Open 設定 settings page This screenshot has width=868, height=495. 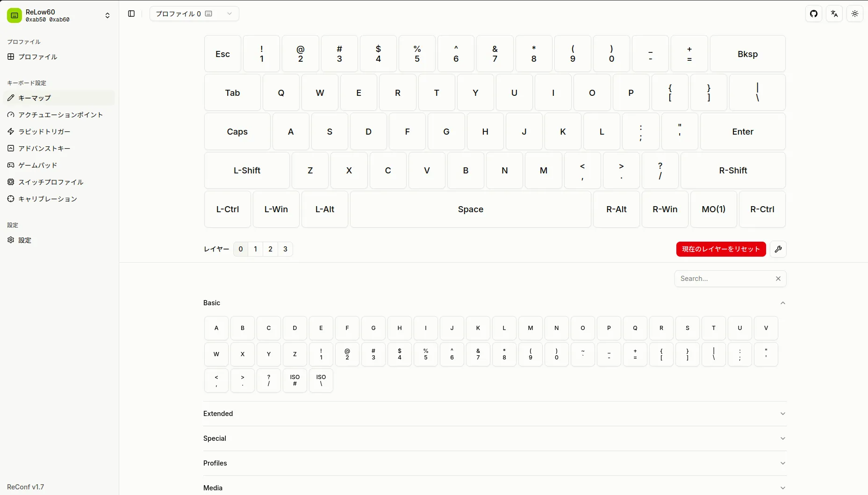point(59,240)
